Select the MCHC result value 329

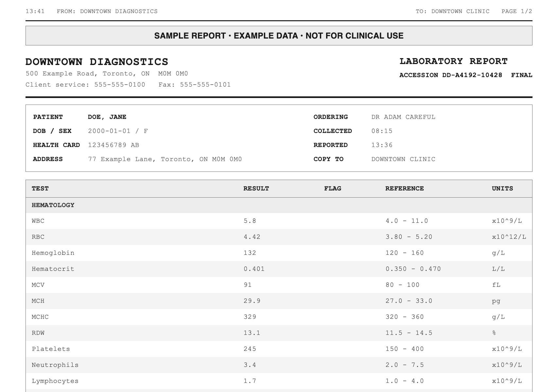pyautogui.click(x=250, y=317)
